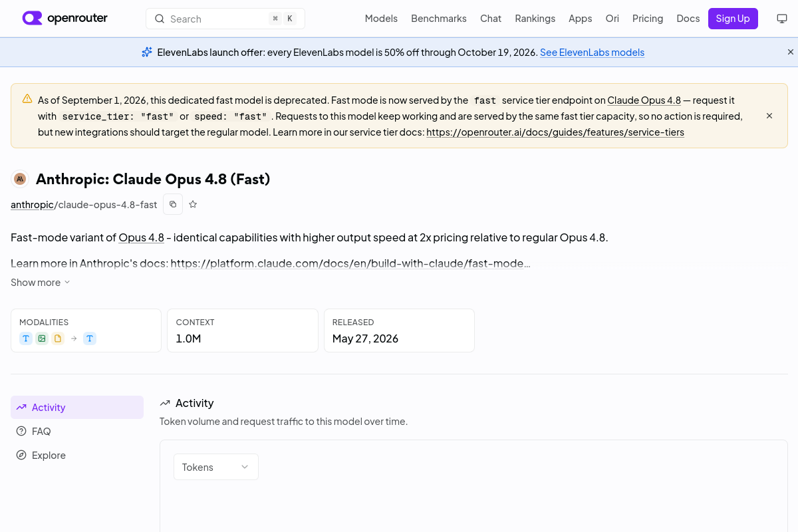Open the Claude Opus 4.8 link in warning
This screenshot has width=798, height=532.
point(644,100)
